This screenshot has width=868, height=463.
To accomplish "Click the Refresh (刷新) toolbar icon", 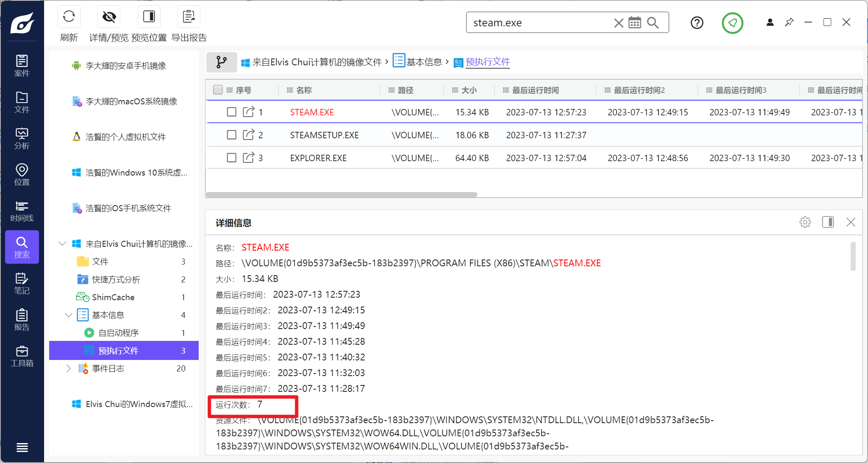I will pyautogui.click(x=69, y=17).
